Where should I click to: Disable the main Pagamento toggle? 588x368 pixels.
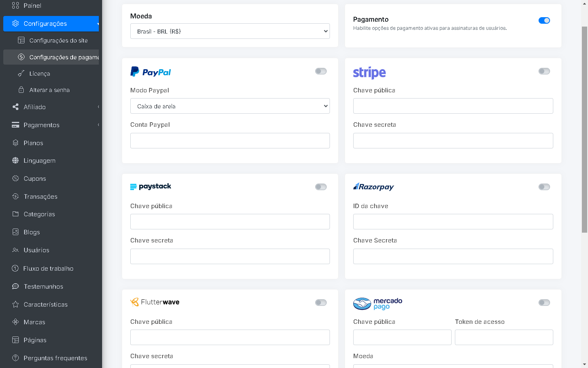click(x=544, y=20)
